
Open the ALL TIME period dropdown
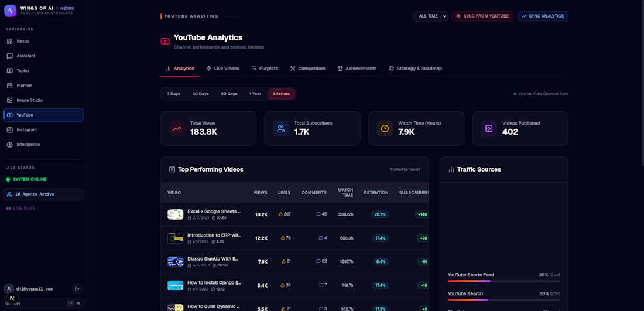click(x=430, y=16)
